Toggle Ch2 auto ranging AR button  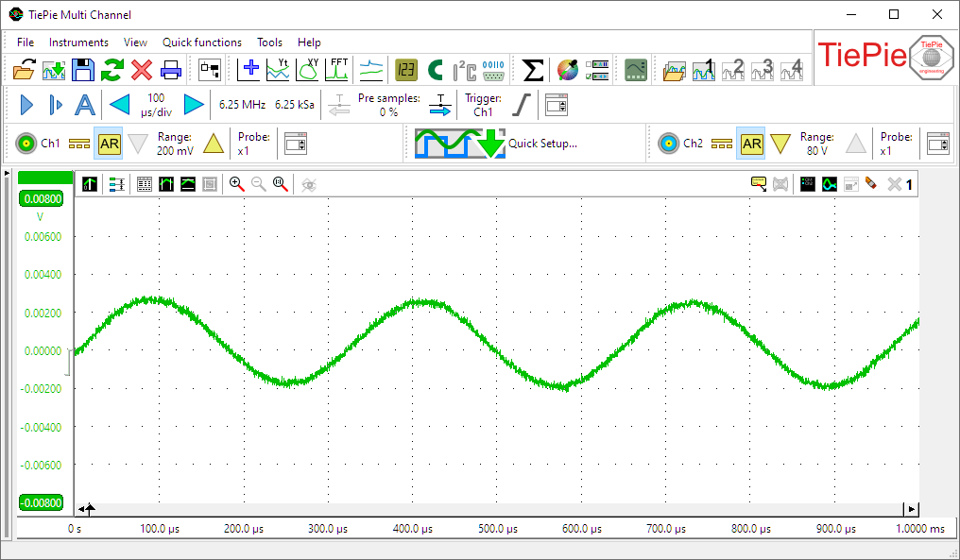click(x=751, y=144)
